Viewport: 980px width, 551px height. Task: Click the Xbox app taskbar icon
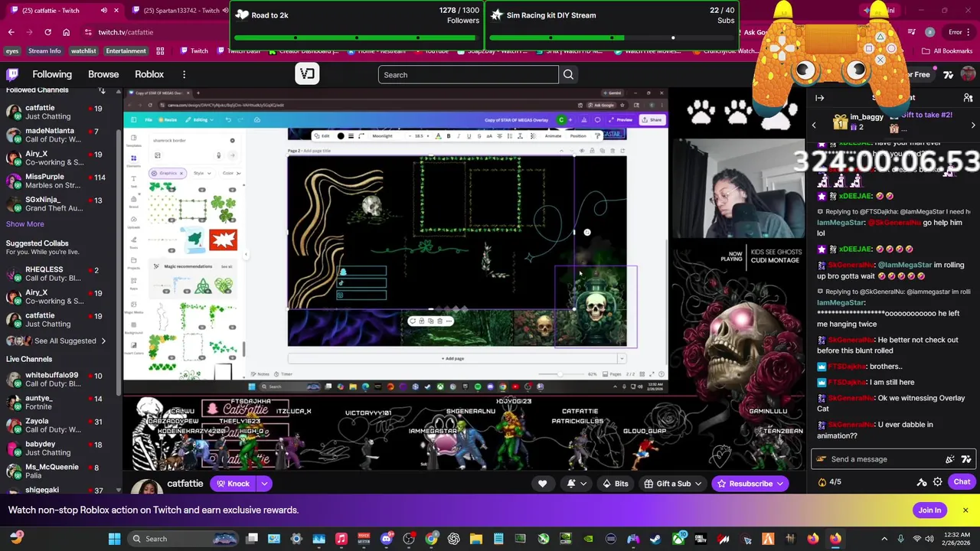point(678,539)
